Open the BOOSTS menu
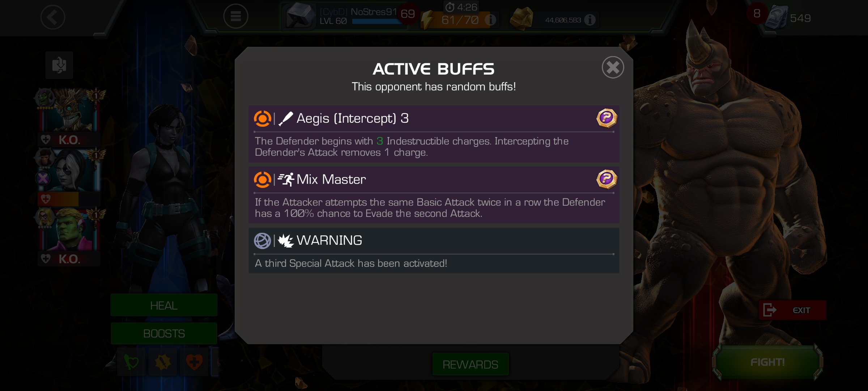Viewport: 868px width, 391px height. 164,333
